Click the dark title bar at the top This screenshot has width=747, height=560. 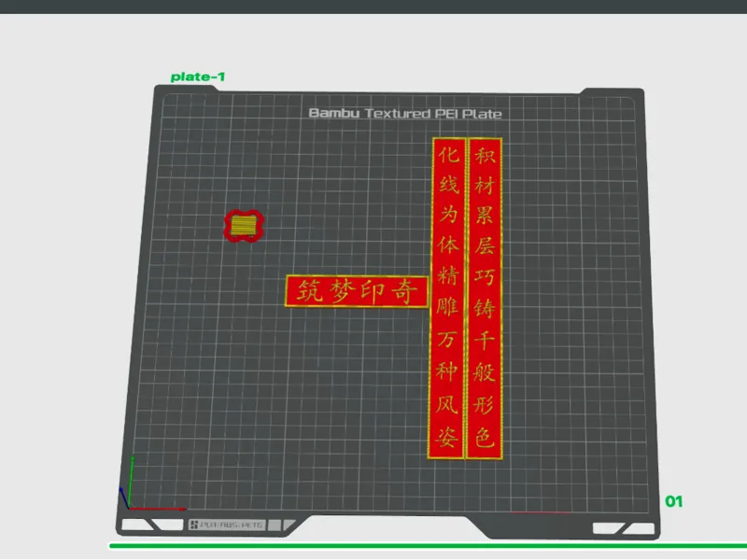pos(373,7)
